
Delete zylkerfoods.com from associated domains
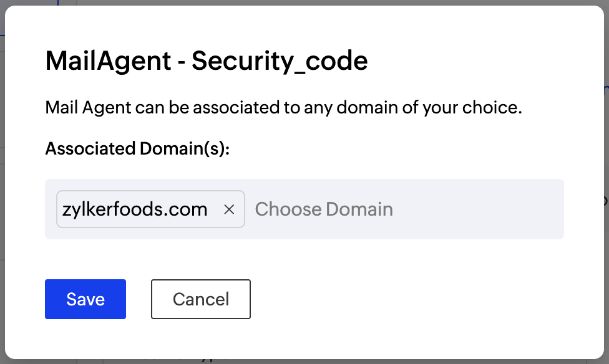(229, 209)
